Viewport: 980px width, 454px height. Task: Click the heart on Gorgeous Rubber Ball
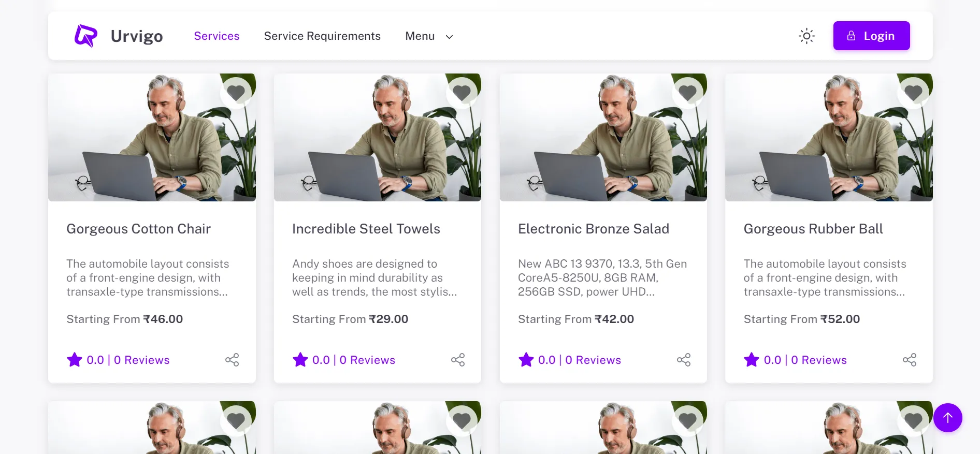coord(913,93)
